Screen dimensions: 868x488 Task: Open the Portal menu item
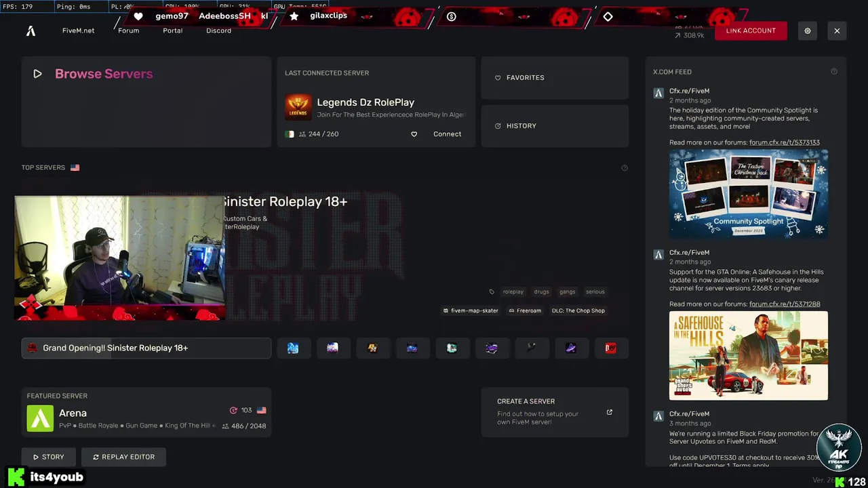pos(173,30)
